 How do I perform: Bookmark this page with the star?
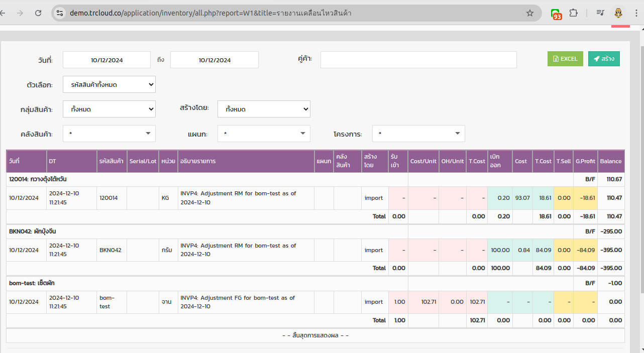click(x=530, y=13)
